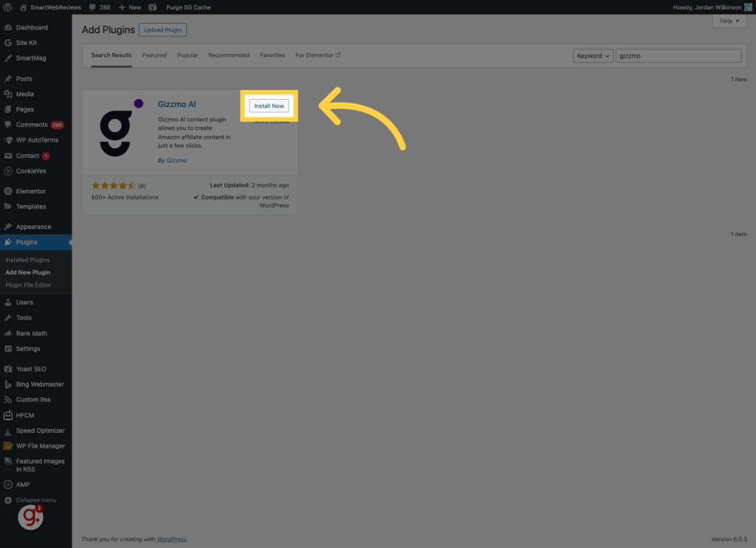Click the Upload Plugin button
The width and height of the screenshot is (756, 548).
pyautogui.click(x=162, y=30)
